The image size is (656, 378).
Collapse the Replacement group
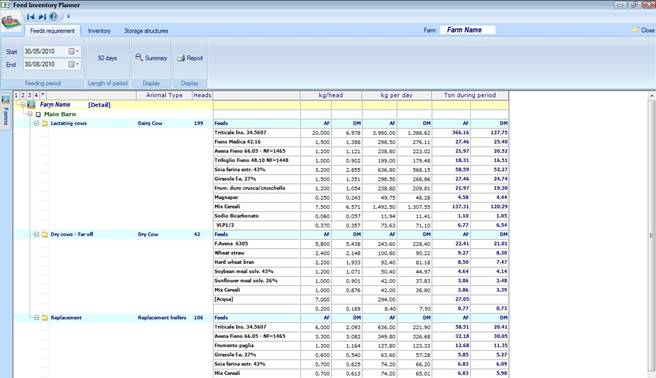click(x=36, y=318)
